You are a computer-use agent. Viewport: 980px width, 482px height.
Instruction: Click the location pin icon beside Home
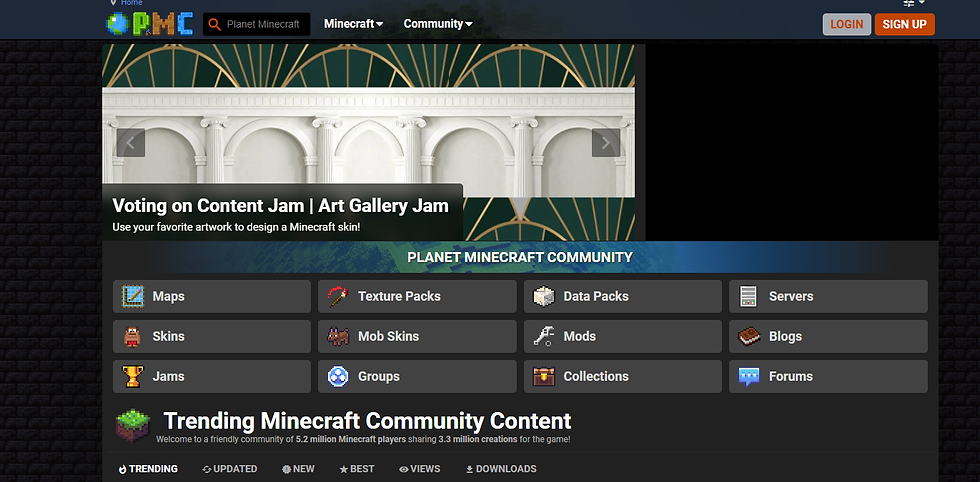113,3
